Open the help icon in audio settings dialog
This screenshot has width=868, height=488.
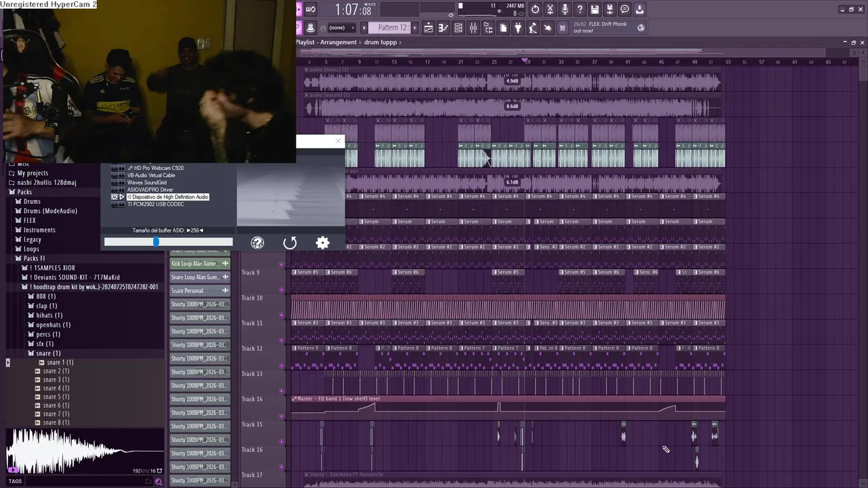pos(257,243)
